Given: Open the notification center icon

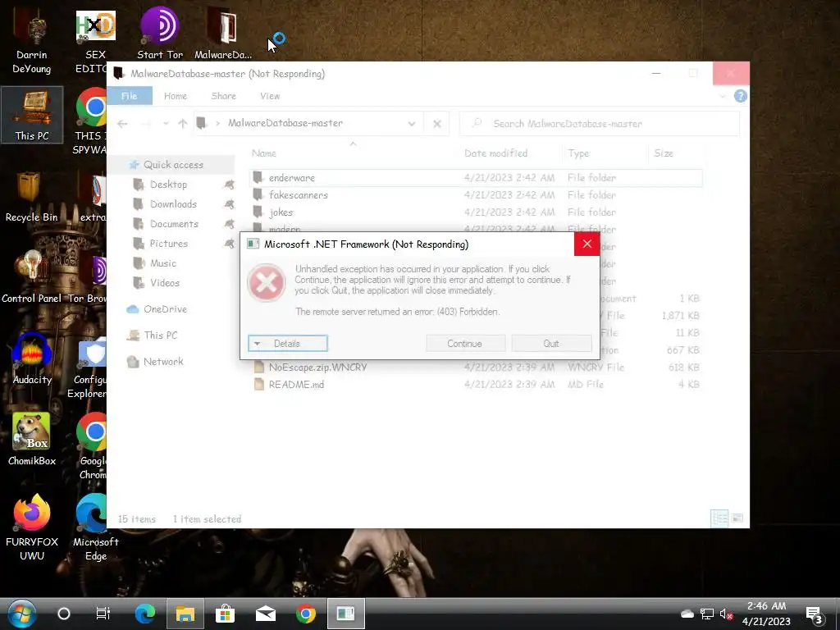Looking at the screenshot, I should [815, 614].
